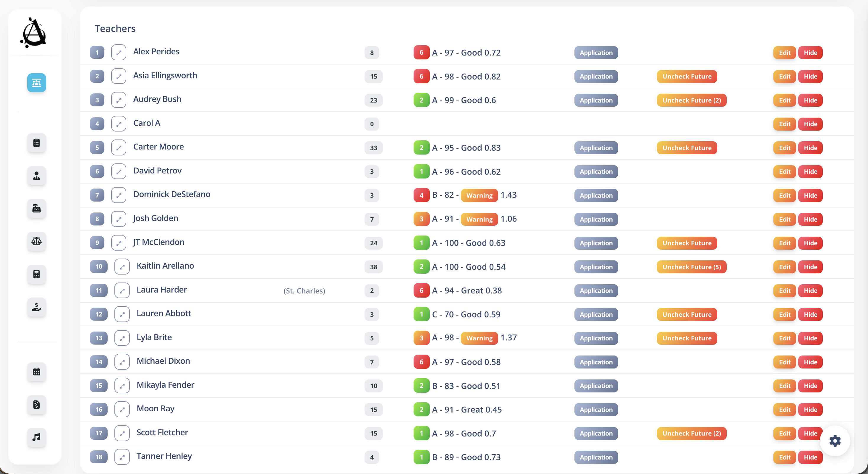Uncheck Future for Lyla Brite
The height and width of the screenshot is (474, 868).
687,338
